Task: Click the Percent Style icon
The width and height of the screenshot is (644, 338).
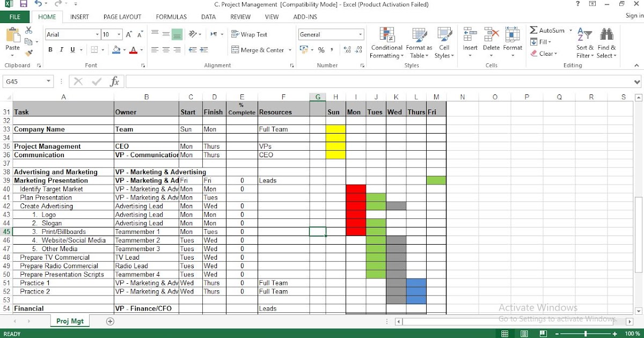Action: (320, 49)
